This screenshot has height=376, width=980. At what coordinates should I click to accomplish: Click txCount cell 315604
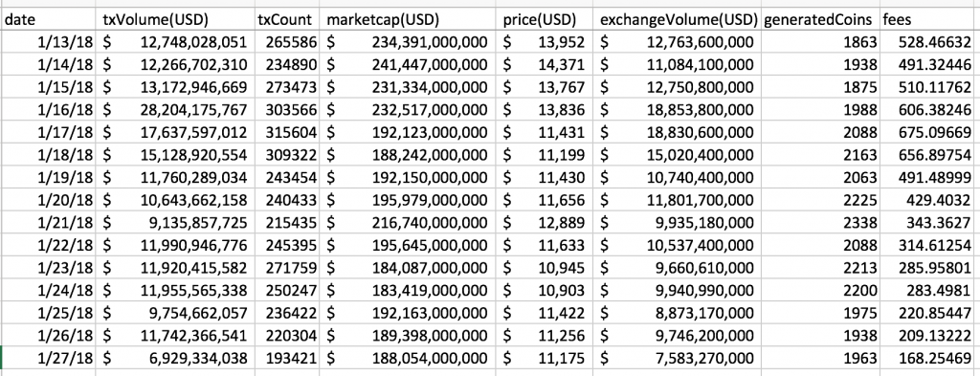coord(287,132)
